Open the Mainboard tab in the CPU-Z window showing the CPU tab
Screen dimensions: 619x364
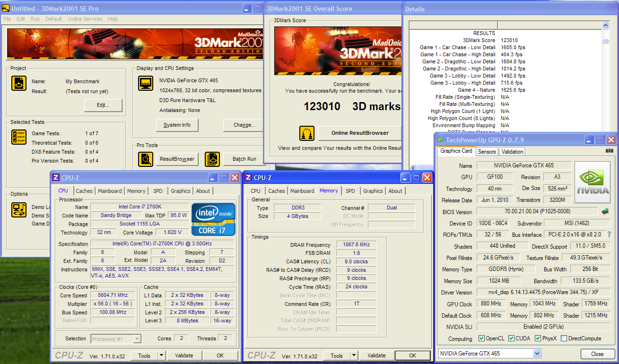[x=110, y=191]
